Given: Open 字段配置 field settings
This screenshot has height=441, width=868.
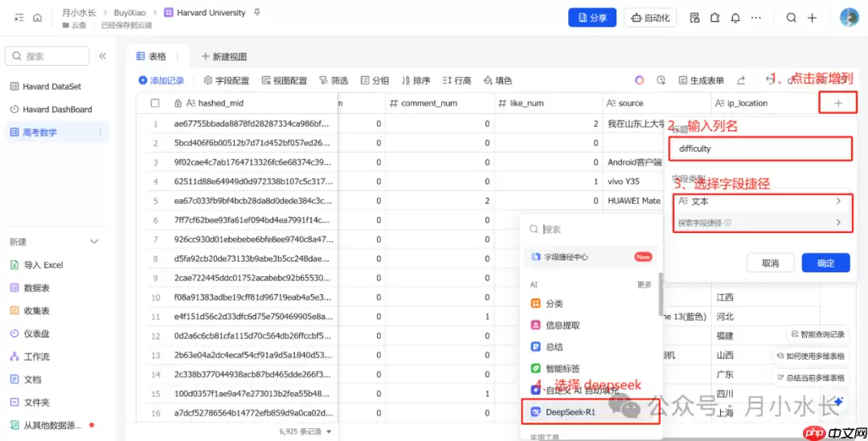Looking at the screenshot, I should pos(227,81).
